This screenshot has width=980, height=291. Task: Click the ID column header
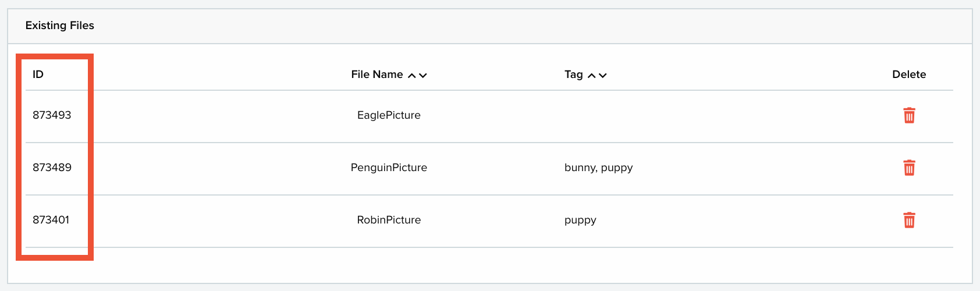(x=38, y=74)
